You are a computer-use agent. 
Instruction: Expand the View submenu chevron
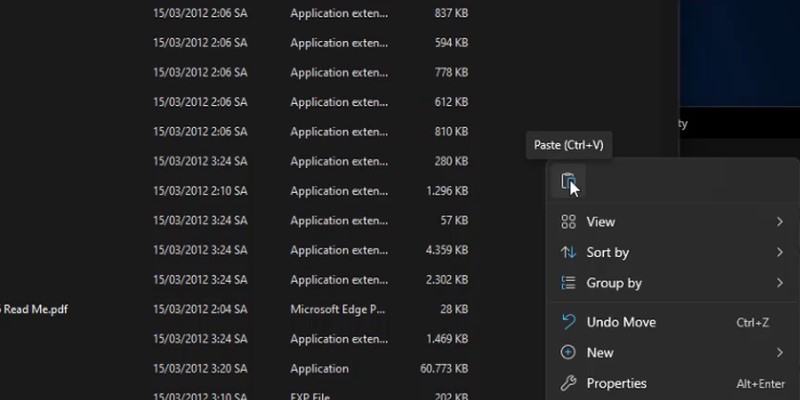(x=780, y=222)
